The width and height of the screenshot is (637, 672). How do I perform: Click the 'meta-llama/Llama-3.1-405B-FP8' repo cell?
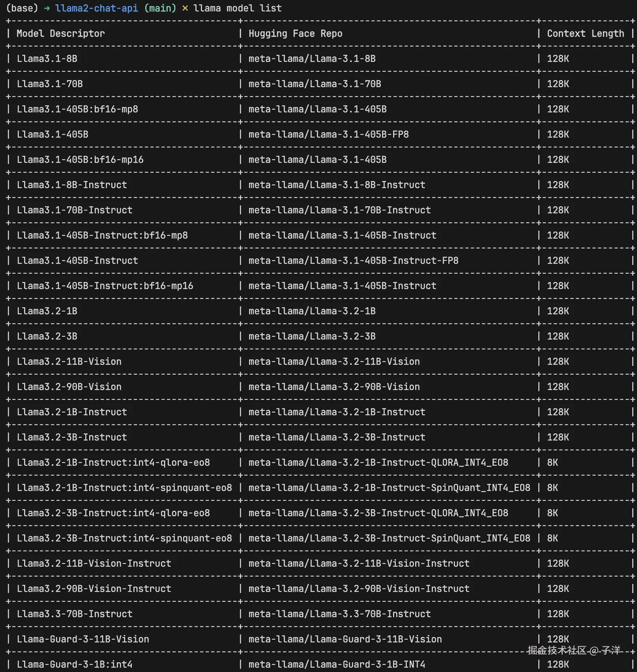coord(328,134)
